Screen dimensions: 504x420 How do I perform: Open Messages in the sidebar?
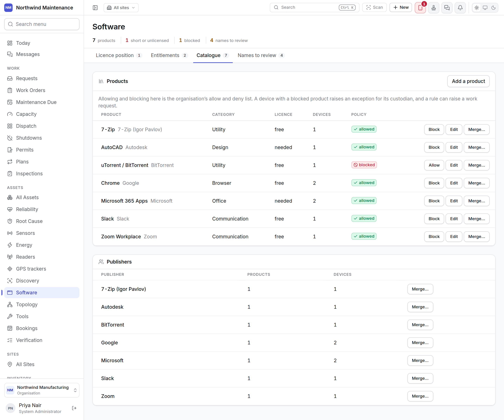(x=42, y=54)
